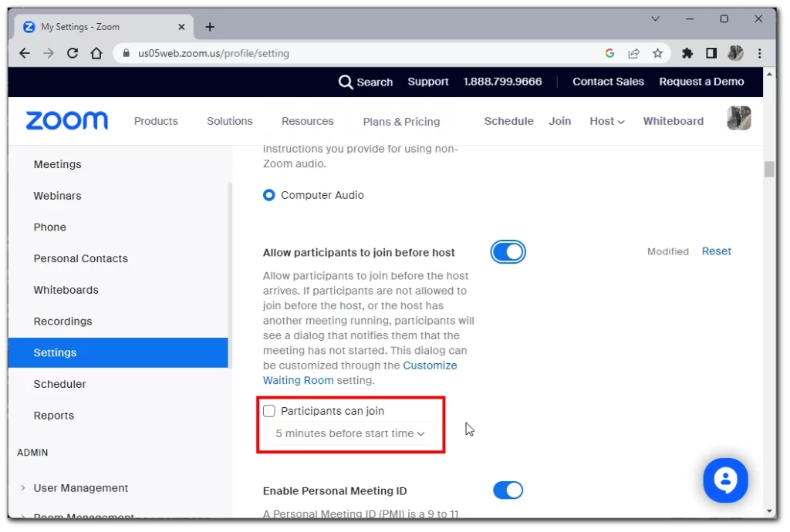Click the ADMIN section heading

[x=32, y=453]
